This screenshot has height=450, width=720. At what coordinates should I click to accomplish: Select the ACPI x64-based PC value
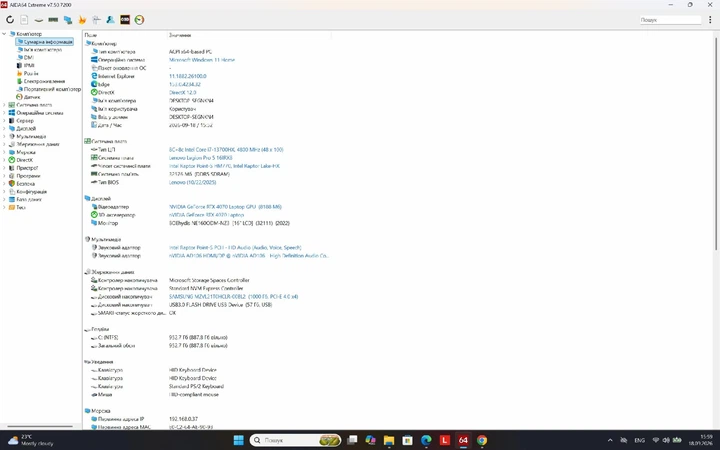click(x=190, y=52)
